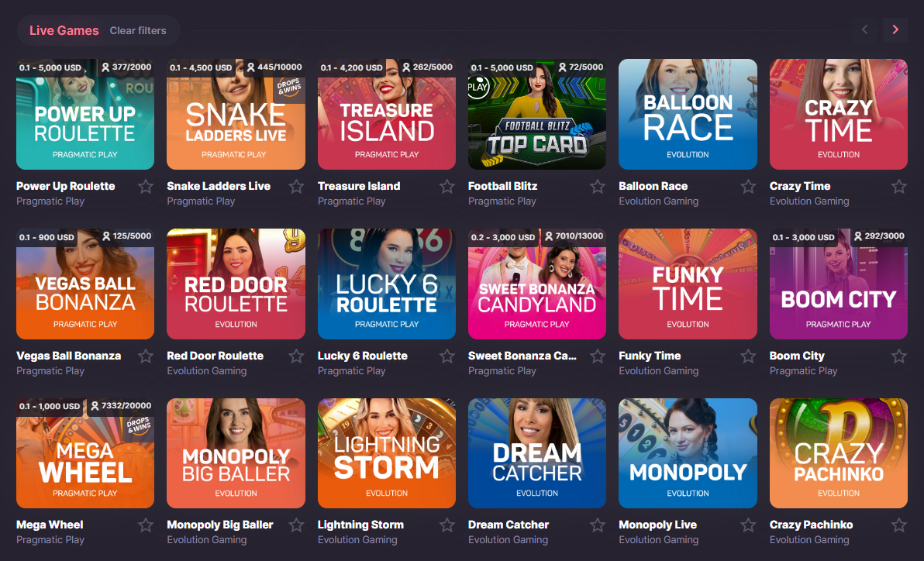The width and height of the screenshot is (924, 561).
Task: Star the Lucky 6 Roulette game
Action: pos(447,356)
